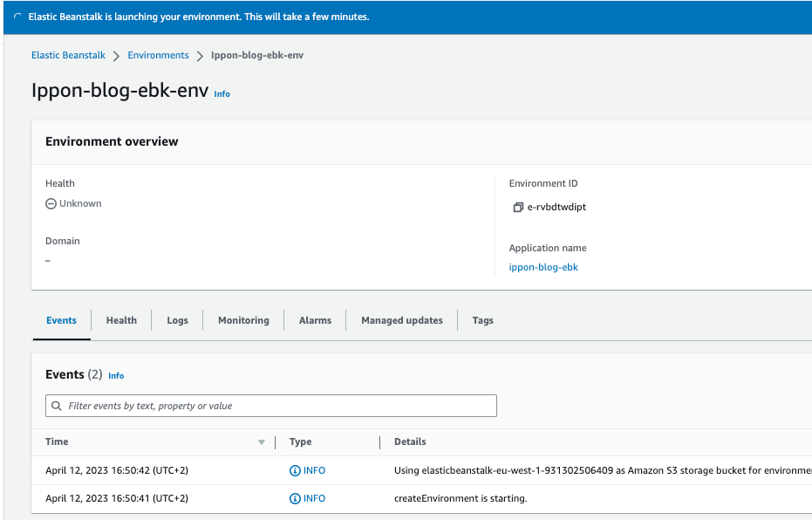Click the loading spinner in the launch banner
Image resolution: width=812 pixels, height=520 pixels.
point(17,17)
